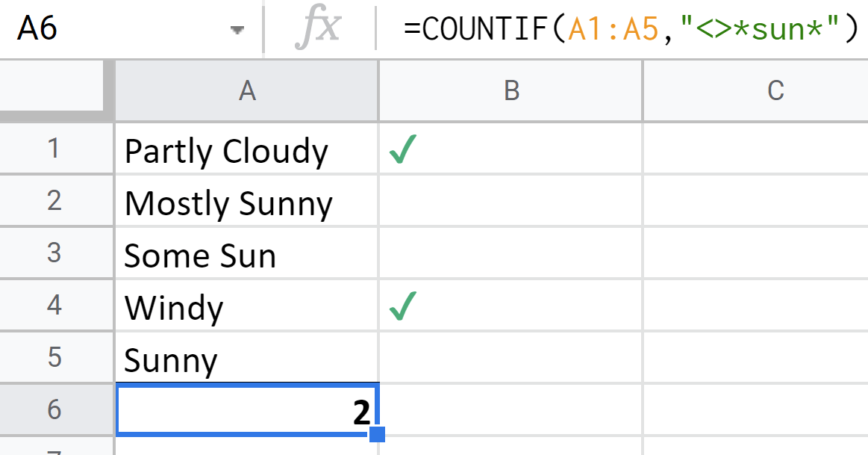Select the cell containing Mostly Sunny

[246, 199]
